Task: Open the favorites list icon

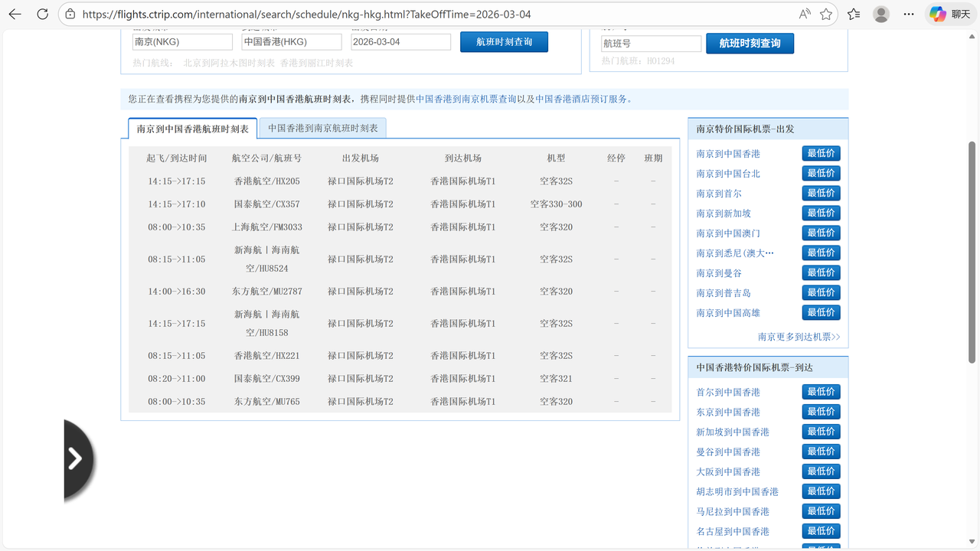Action: click(854, 14)
